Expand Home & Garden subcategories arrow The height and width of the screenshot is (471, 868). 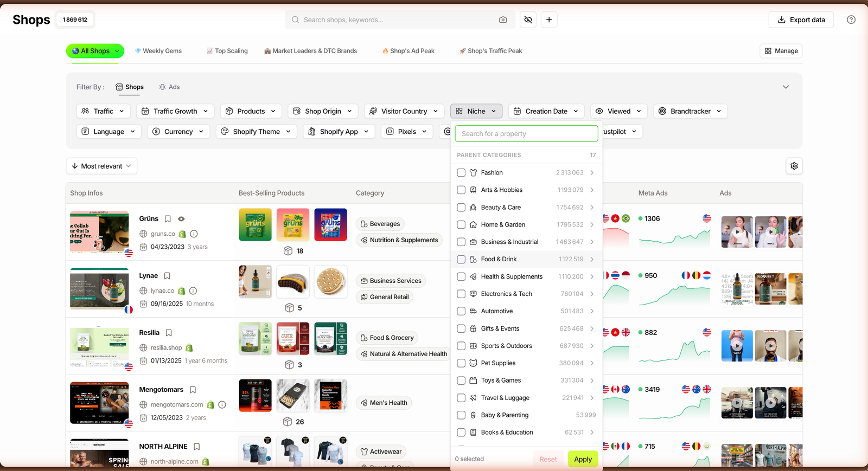point(592,225)
